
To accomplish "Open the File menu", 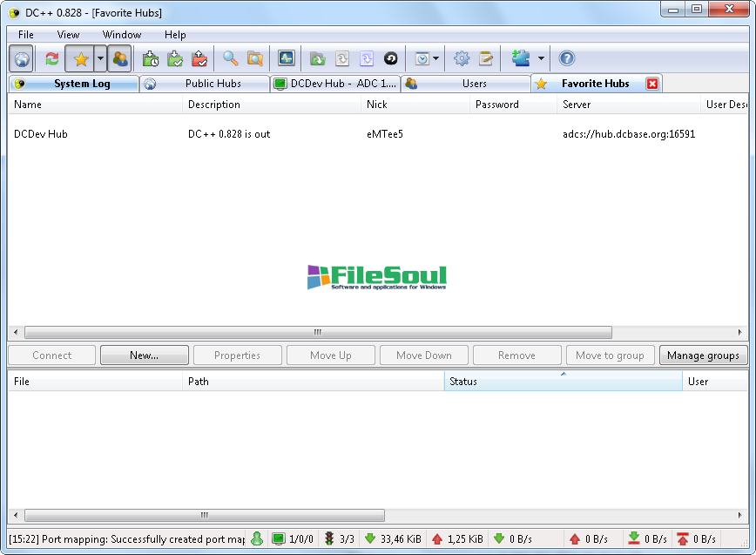I will click(x=25, y=35).
